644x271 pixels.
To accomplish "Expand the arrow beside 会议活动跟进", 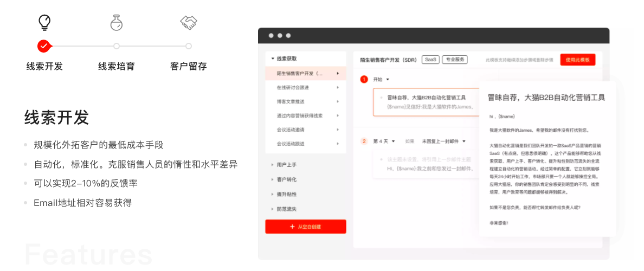I will coord(338,144).
